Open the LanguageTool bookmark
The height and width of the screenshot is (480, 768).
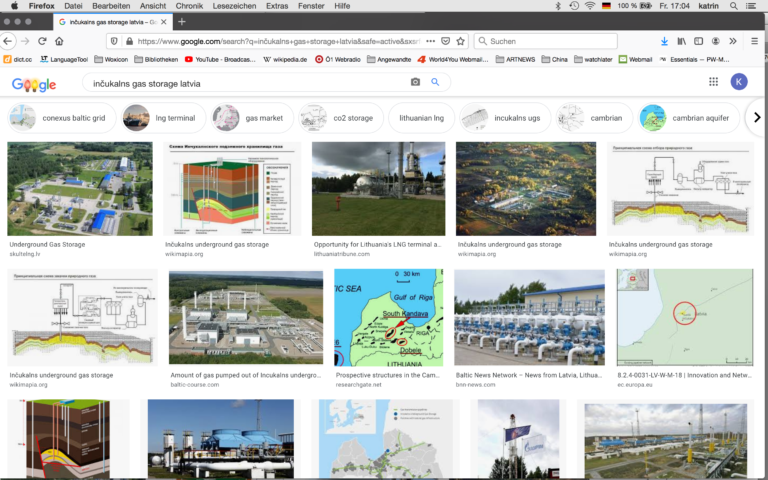pyautogui.click(x=64, y=59)
